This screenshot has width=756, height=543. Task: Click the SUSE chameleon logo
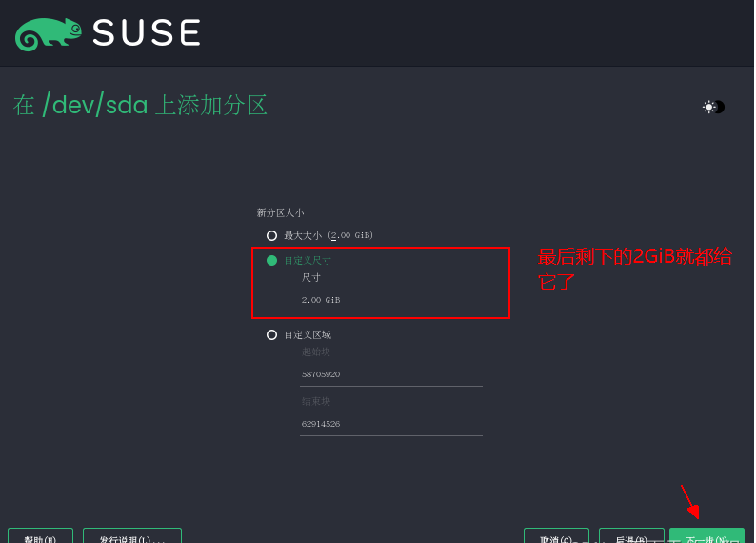click(49, 32)
